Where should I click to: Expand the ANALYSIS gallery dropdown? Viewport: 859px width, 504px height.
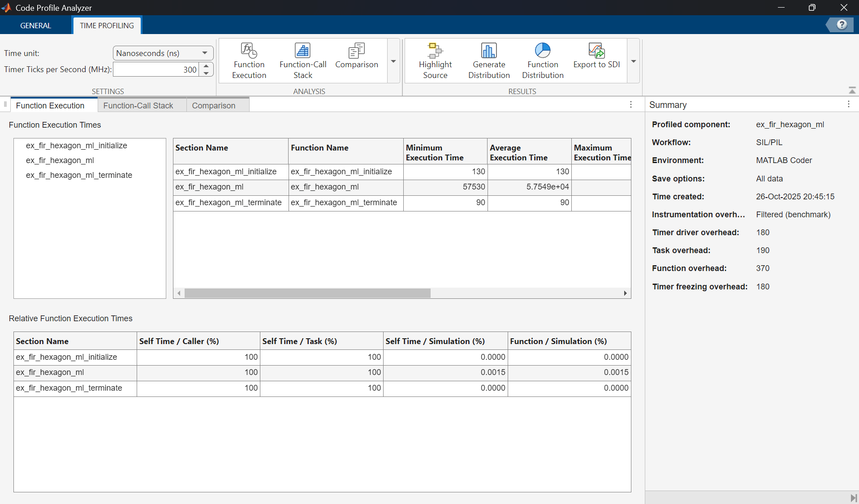pos(393,61)
